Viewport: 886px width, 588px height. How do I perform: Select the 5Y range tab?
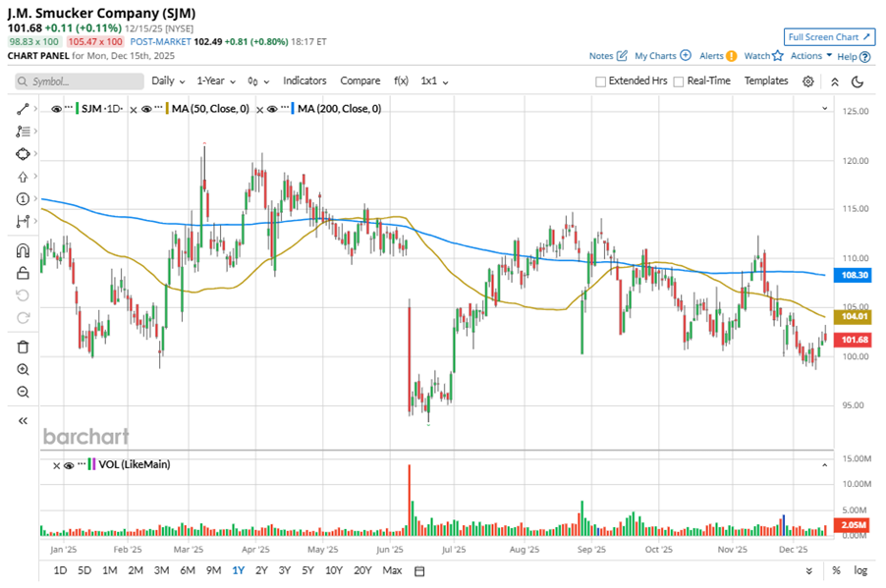pyautogui.click(x=307, y=570)
